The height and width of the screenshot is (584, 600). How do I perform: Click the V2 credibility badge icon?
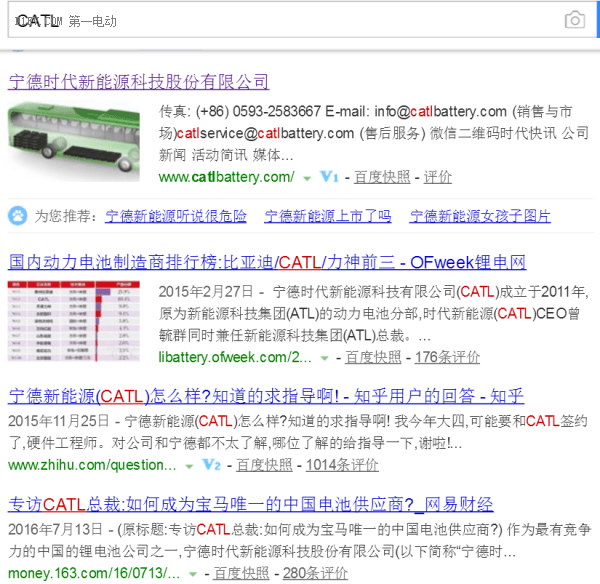coord(212,465)
